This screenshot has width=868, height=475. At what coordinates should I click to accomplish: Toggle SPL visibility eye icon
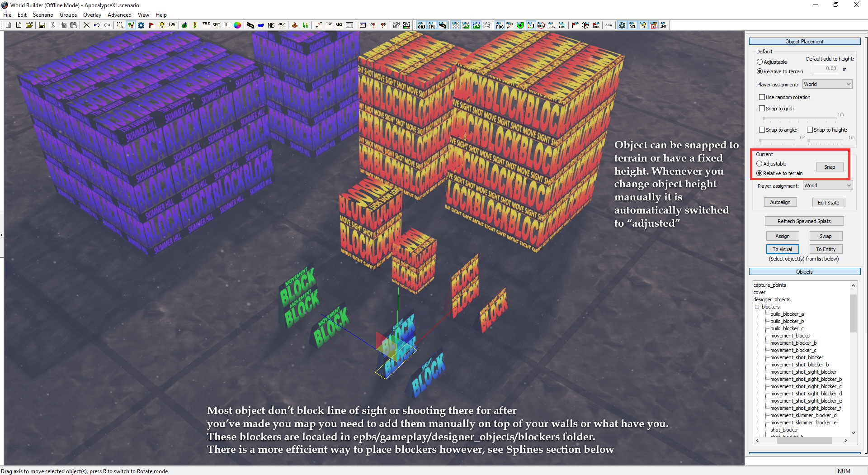click(432, 25)
